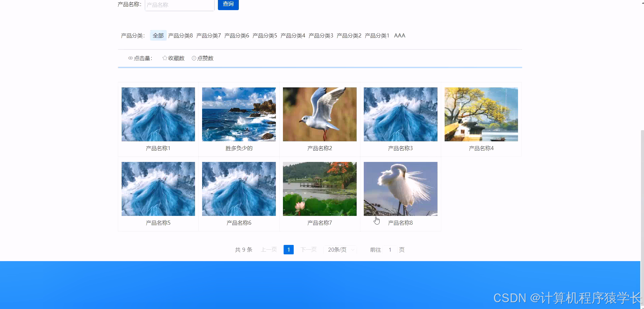Select the AAA category filter
The image size is (644, 309).
point(399,35)
